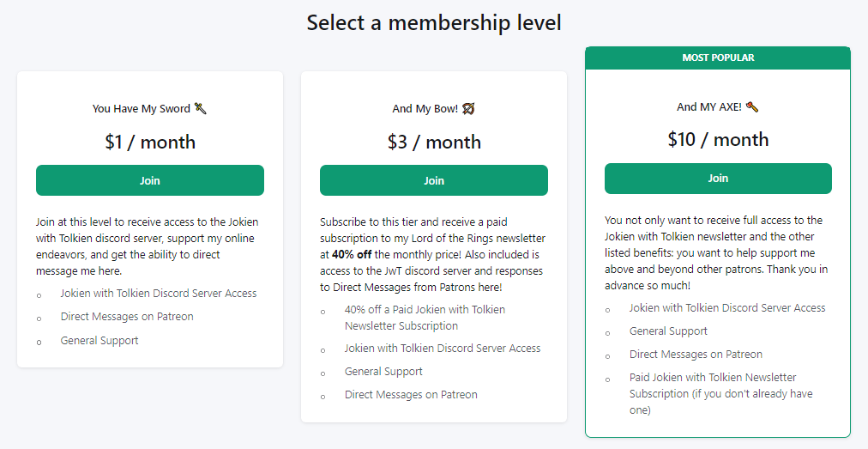Click the Select a membership level heading
Image resolution: width=868 pixels, height=449 pixels.
(x=434, y=23)
